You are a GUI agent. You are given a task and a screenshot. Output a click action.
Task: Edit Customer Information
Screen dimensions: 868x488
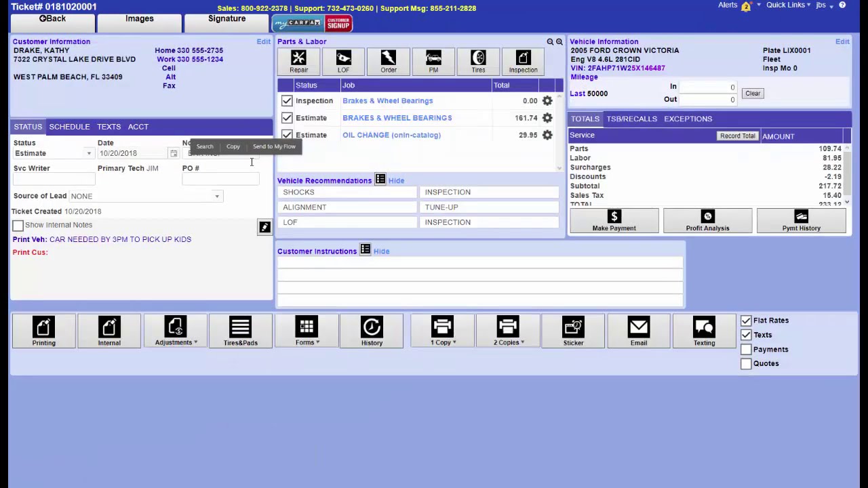[263, 42]
